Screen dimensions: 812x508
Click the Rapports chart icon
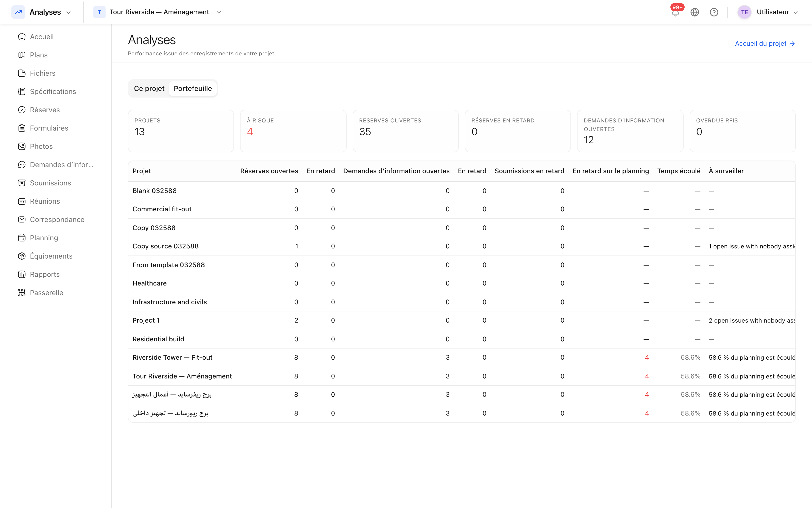tap(22, 275)
